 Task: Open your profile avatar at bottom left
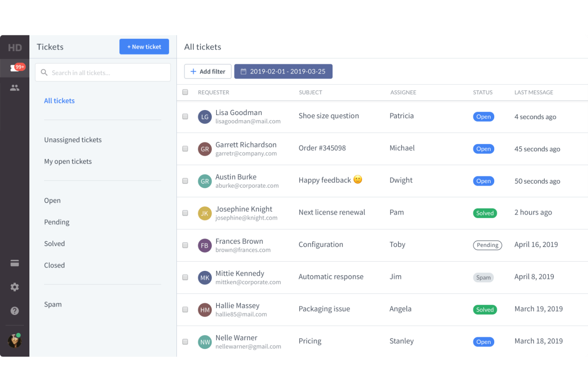14,340
